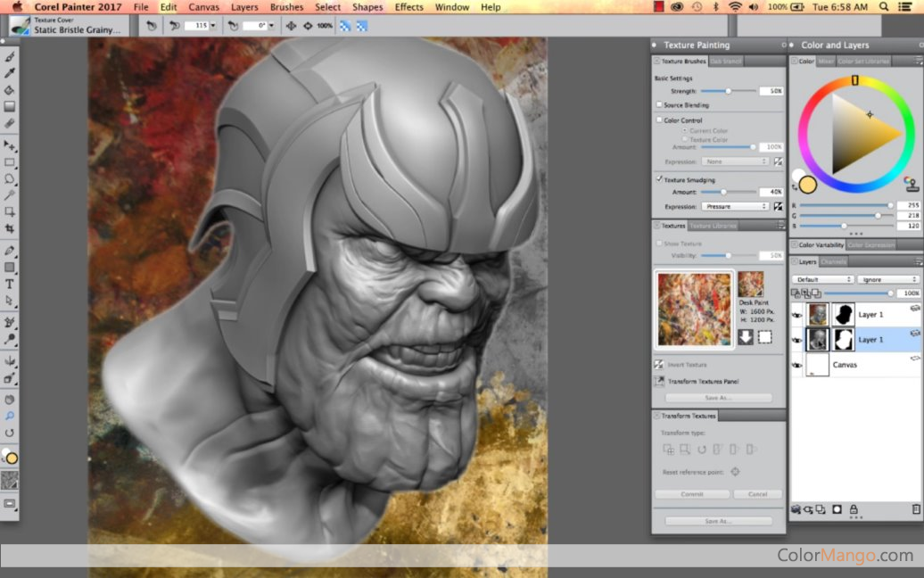Click Reset reference point crosshair icon

(735, 472)
